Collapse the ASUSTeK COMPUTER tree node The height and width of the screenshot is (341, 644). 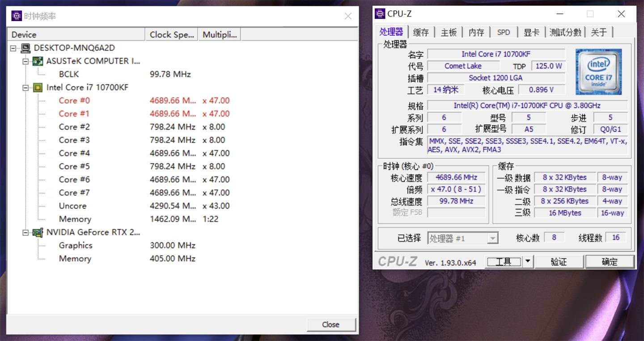25,61
